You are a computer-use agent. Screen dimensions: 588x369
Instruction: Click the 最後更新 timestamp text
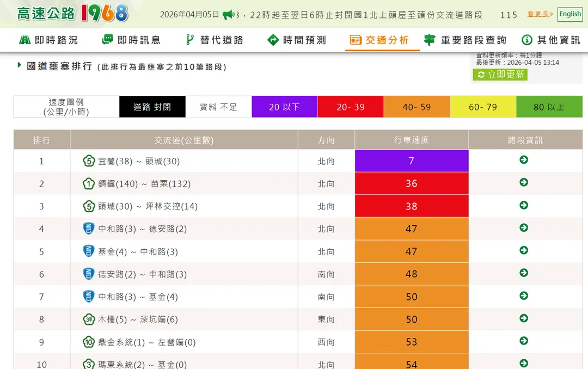[518, 62]
